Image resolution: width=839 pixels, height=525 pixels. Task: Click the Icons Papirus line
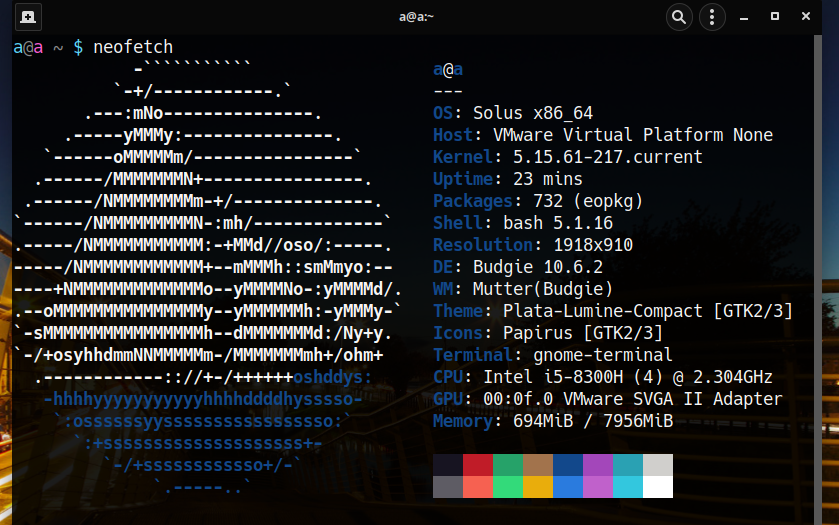pos(547,333)
